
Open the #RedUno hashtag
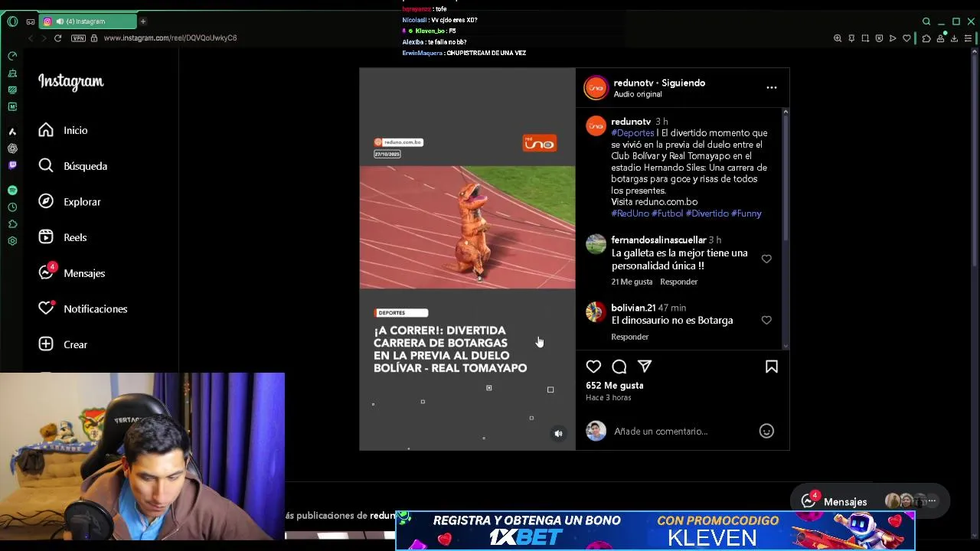click(x=630, y=214)
